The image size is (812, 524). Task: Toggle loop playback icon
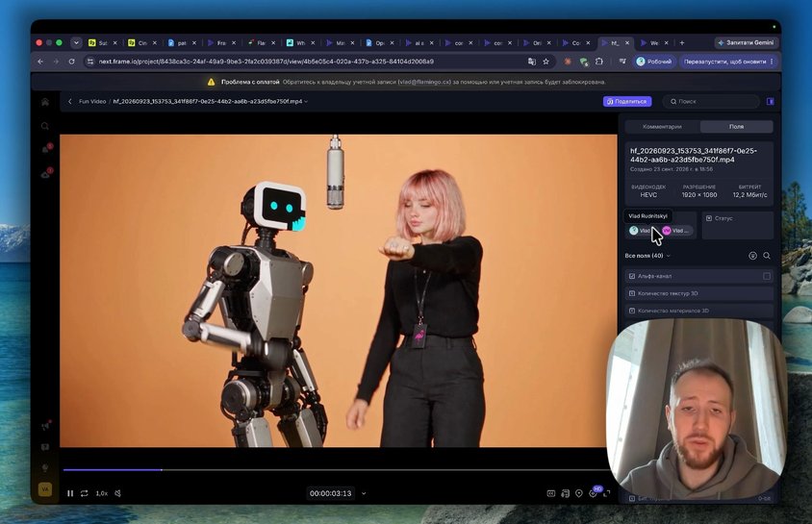tap(85, 493)
